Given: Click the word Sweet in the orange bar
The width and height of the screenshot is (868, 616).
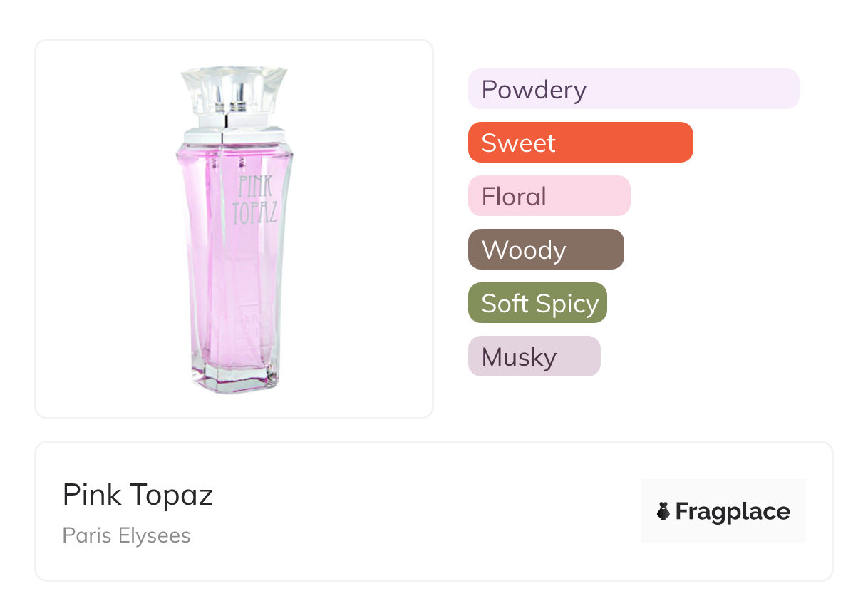Looking at the screenshot, I should (x=518, y=143).
